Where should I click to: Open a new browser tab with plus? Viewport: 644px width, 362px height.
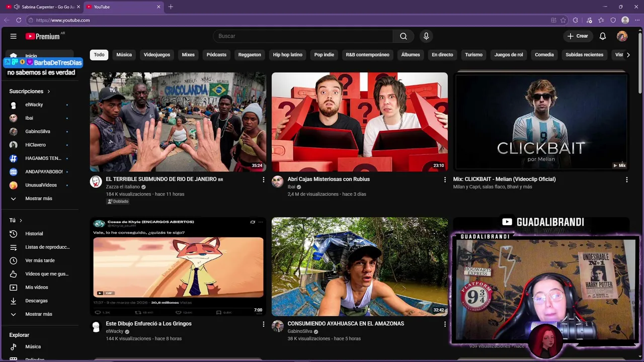[171, 7]
